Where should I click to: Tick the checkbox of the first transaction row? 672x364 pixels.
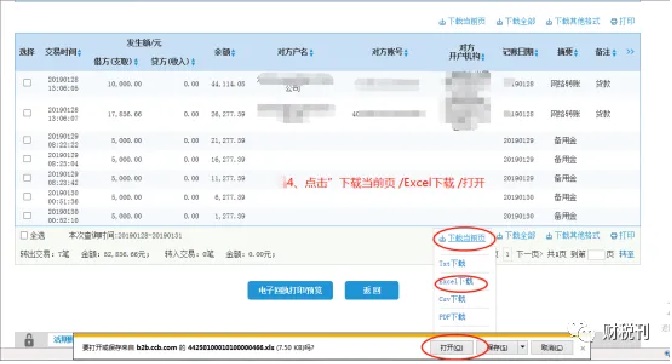[27, 83]
